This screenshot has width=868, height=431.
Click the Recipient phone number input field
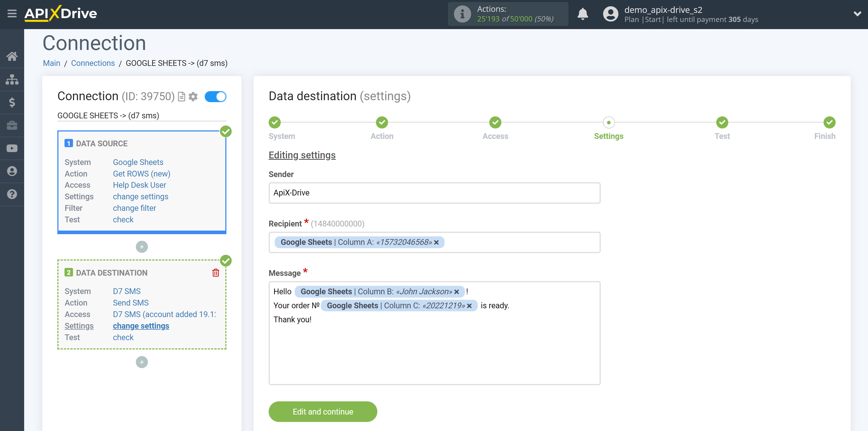[x=434, y=242]
